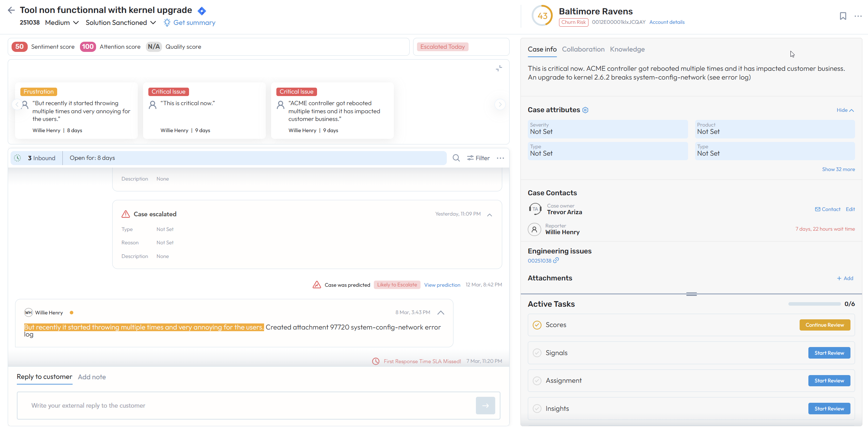Screen dimensions: 868x428
Task: Search the case timeline with the magnifier icon
Action: tap(456, 158)
